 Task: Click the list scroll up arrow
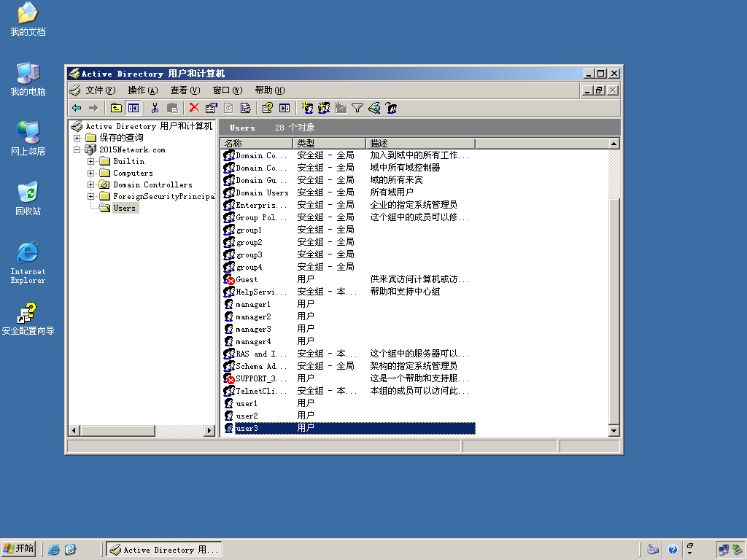[614, 144]
